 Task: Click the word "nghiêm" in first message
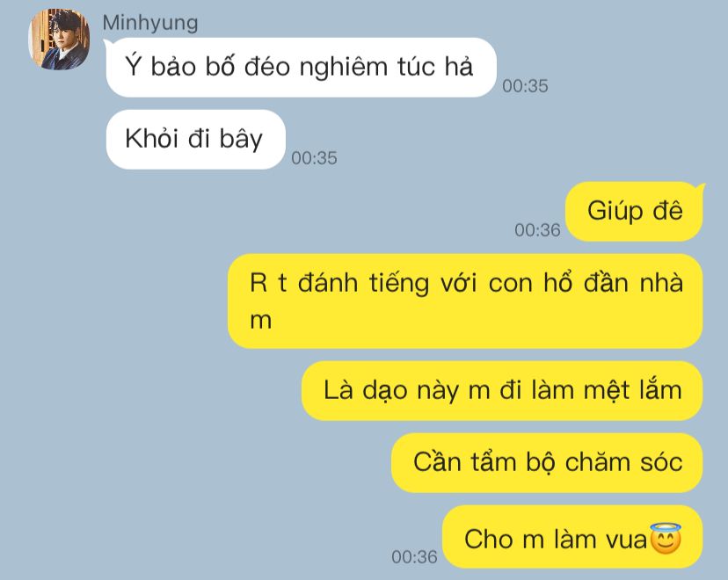point(343,69)
